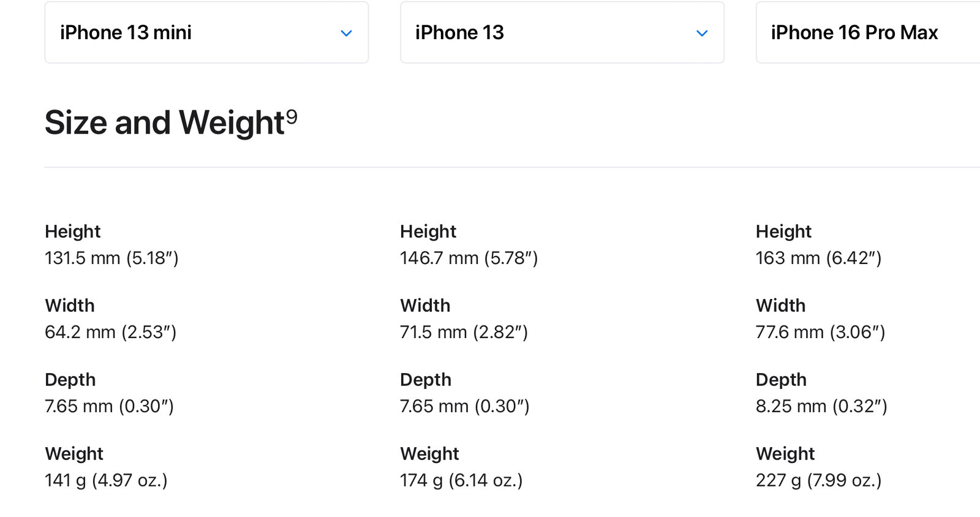The image size is (980, 517).
Task: Open the iPhone 13 mini model selector
Action: 206,32
